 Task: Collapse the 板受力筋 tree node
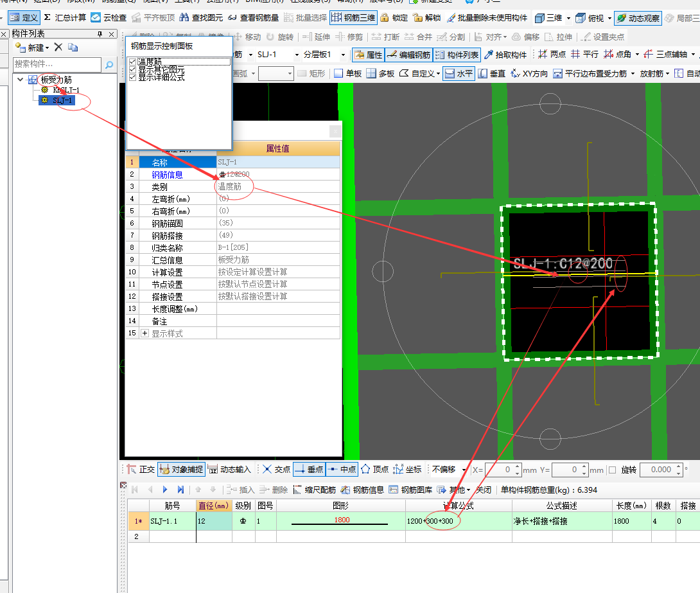click(20, 80)
